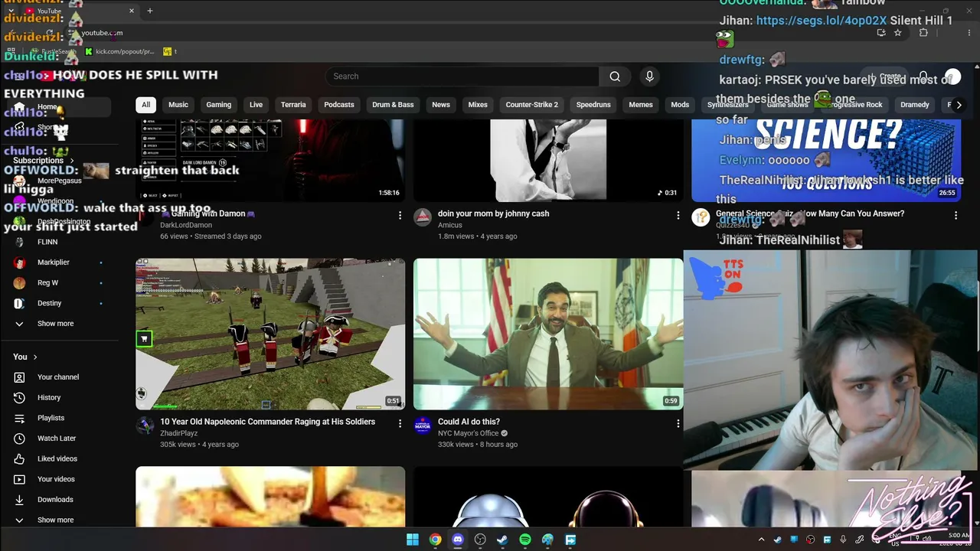Open the ZhadirPlayz channel avatar

coord(145,425)
